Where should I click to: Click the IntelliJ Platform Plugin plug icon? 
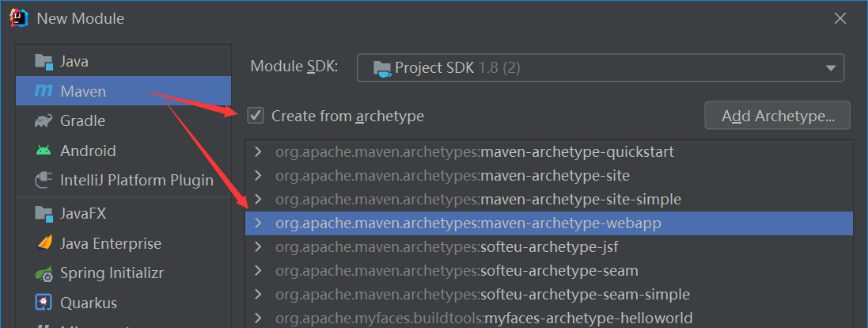[44, 180]
